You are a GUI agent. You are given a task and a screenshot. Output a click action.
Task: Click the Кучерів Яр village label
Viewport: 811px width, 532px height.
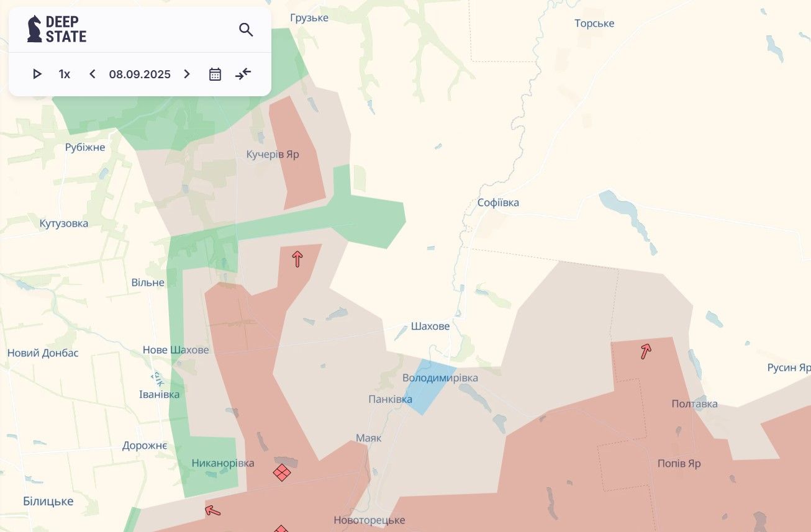pyautogui.click(x=273, y=154)
